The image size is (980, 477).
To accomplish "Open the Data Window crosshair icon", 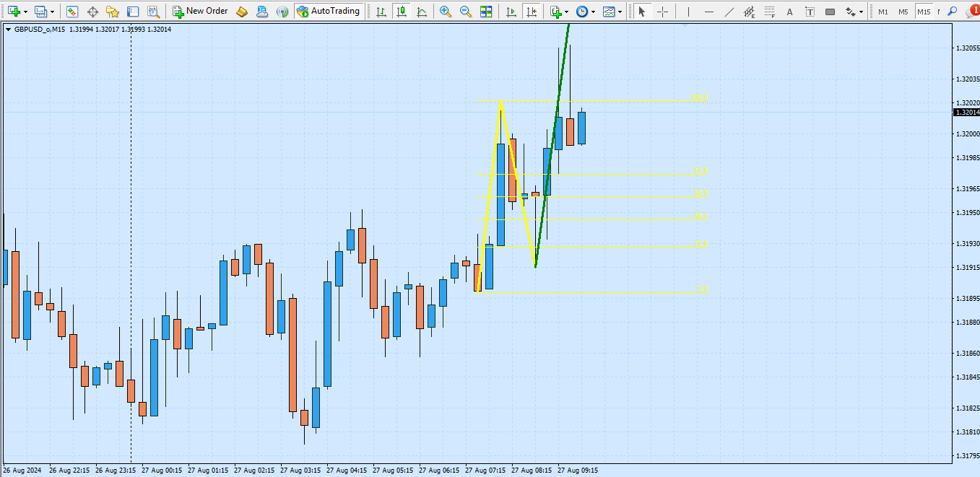I will coord(92,12).
